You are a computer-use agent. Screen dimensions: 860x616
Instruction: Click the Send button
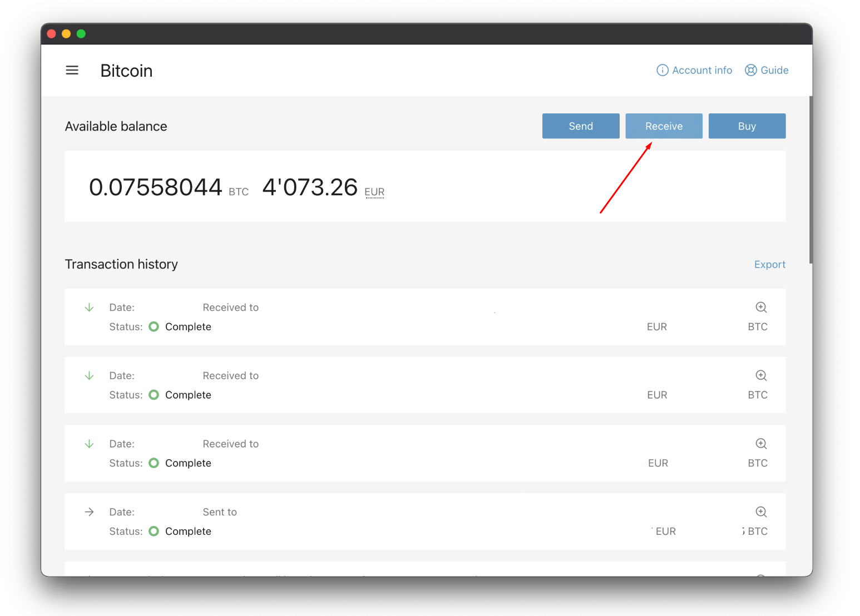(x=581, y=126)
